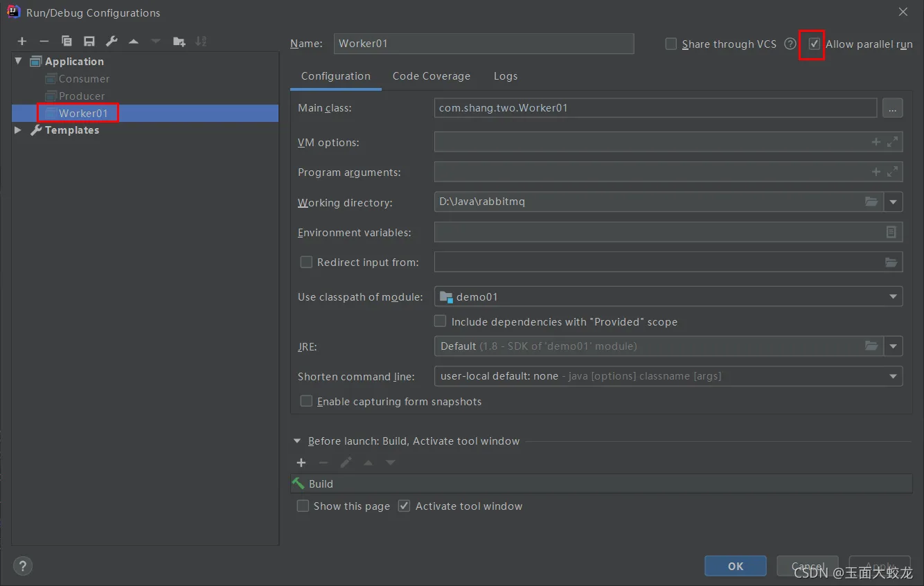Move Before launch task down
The width and height of the screenshot is (924, 586).
click(390, 463)
